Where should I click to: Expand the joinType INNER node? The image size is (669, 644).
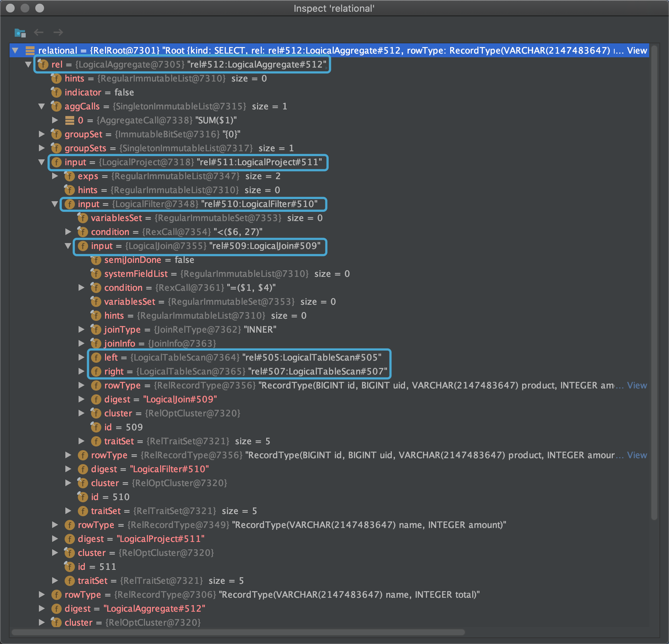tap(81, 329)
